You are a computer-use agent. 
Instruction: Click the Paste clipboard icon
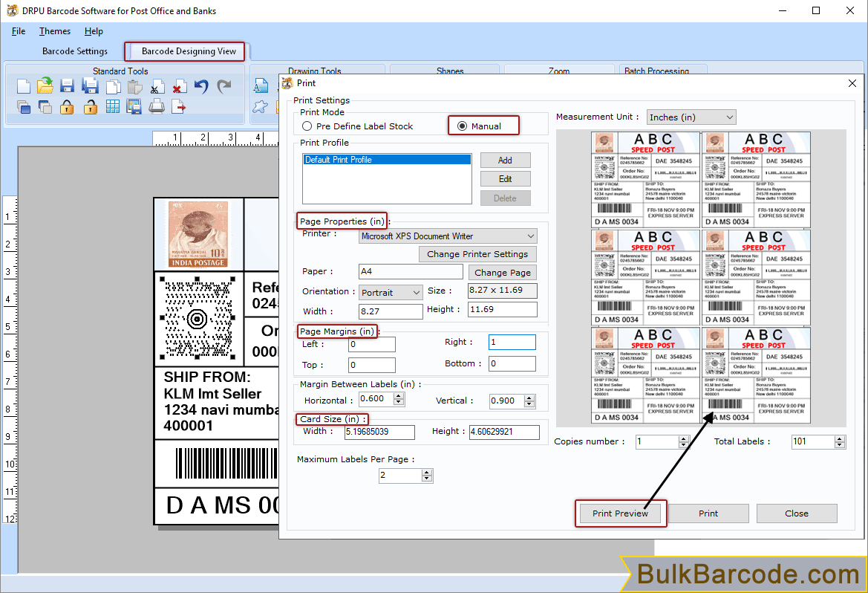(134, 87)
